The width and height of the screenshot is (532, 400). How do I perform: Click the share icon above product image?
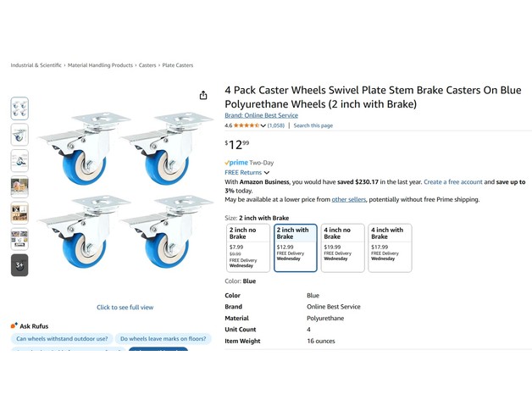click(203, 96)
